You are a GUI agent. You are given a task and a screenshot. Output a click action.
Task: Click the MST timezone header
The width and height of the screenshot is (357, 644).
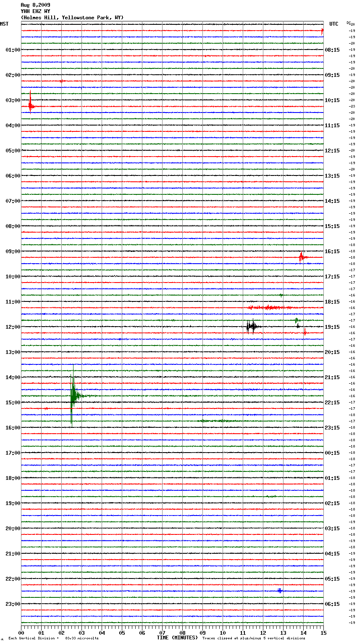[4, 24]
